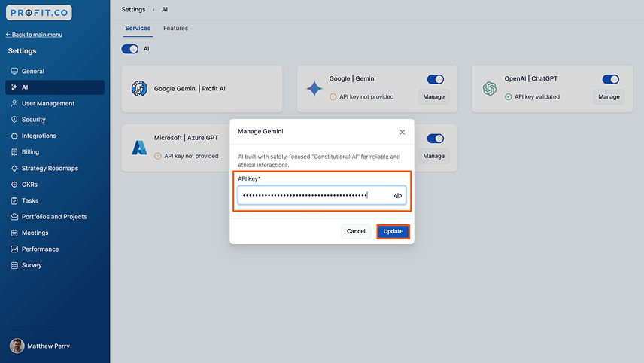This screenshot has height=363, width=644.
Task: Click the Meetings calendar icon
Action: coord(14,233)
